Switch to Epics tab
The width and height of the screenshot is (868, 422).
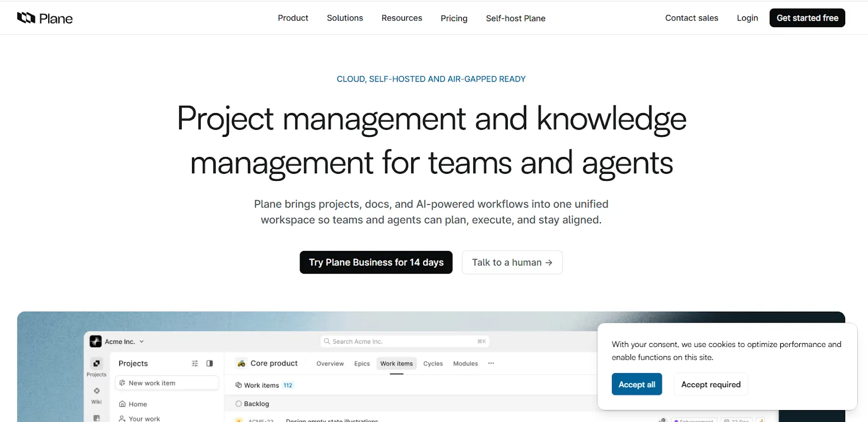click(x=362, y=364)
